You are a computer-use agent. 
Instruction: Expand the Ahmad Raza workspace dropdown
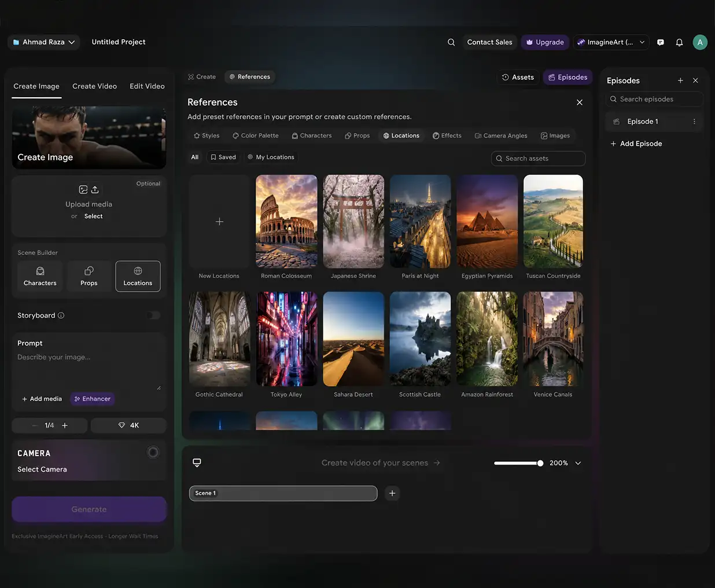(x=44, y=42)
